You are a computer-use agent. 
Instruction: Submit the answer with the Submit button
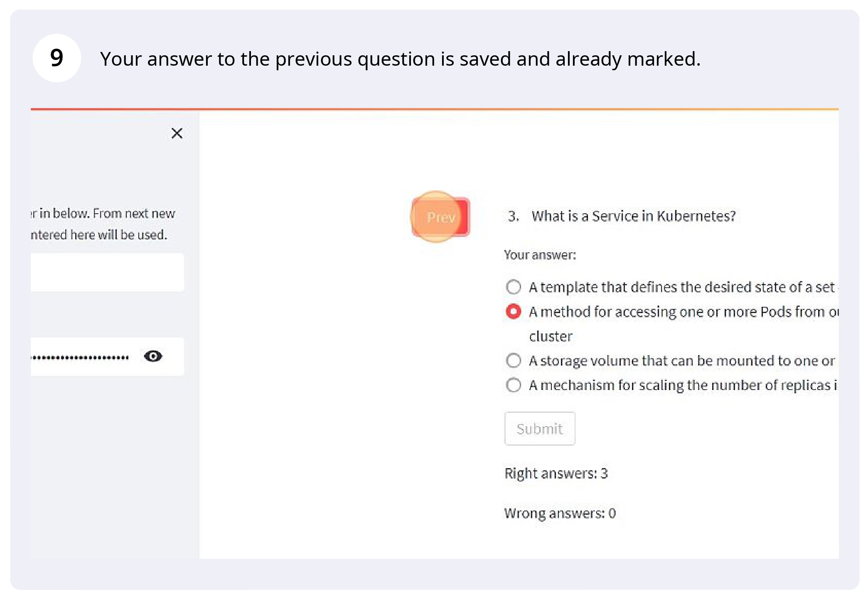click(x=540, y=429)
